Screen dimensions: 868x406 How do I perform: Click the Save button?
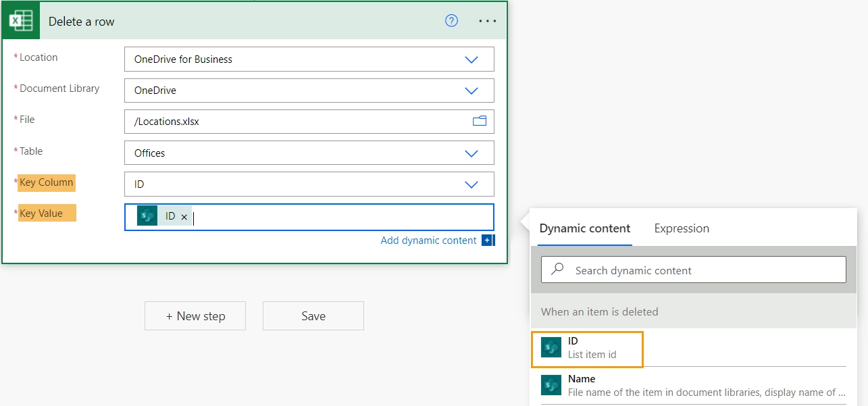pyautogui.click(x=313, y=315)
